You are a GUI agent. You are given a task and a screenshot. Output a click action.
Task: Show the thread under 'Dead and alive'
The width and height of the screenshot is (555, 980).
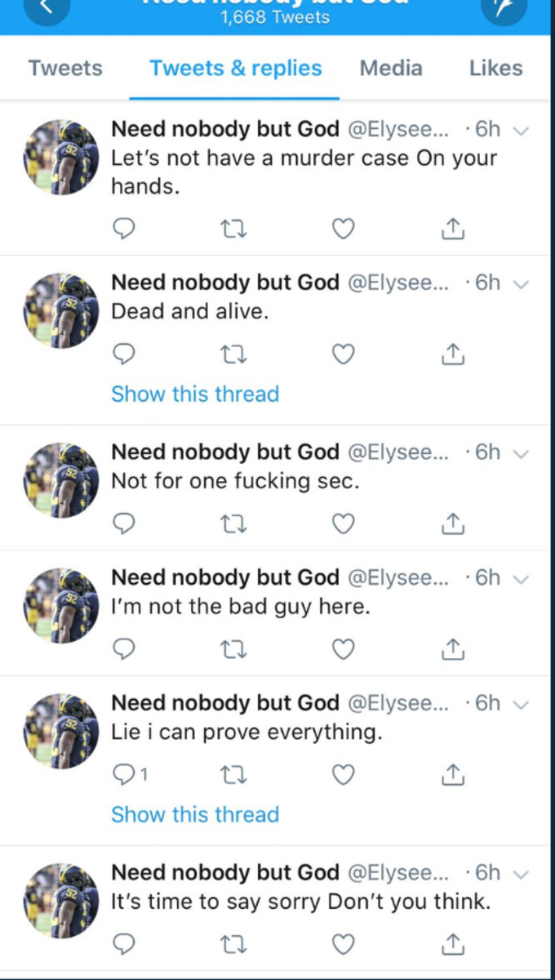pos(195,394)
